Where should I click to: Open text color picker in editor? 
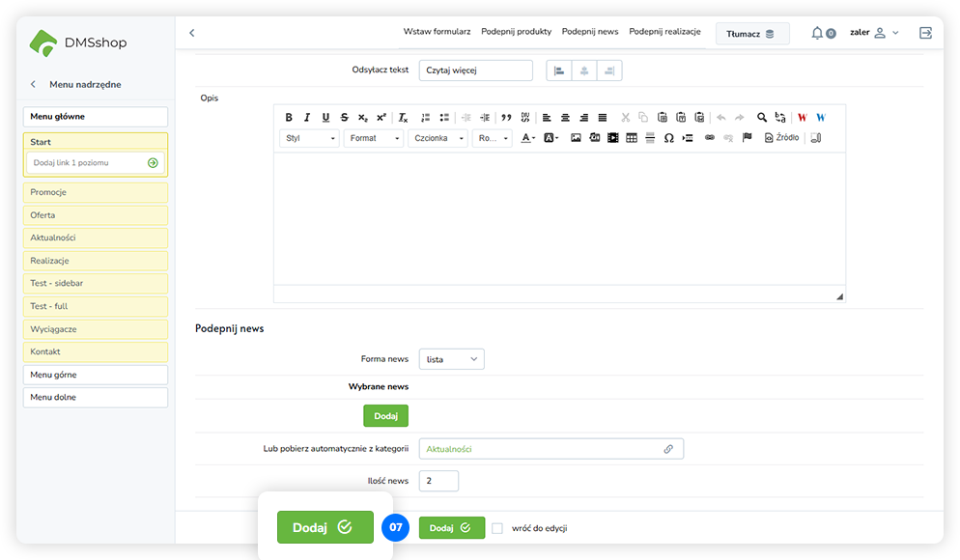(x=528, y=138)
